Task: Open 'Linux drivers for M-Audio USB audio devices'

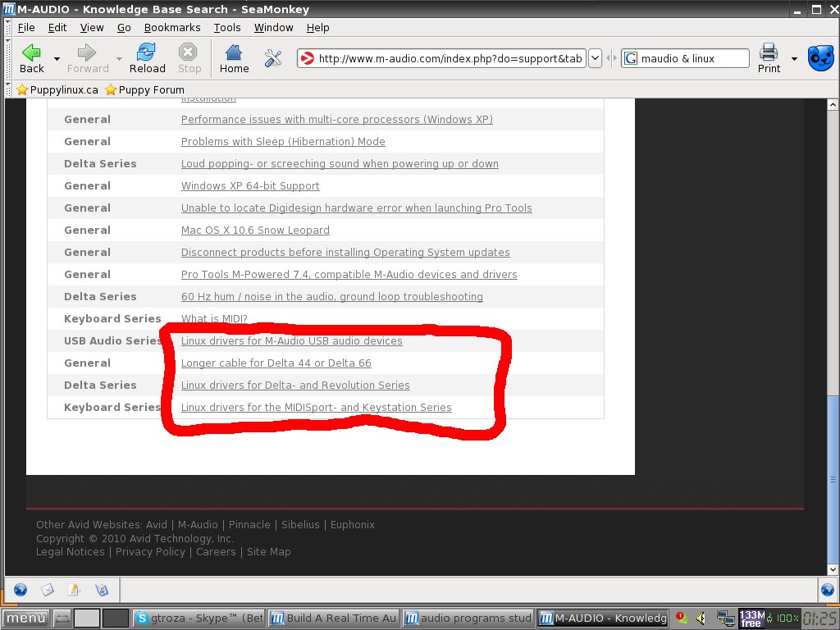Action: point(291,340)
